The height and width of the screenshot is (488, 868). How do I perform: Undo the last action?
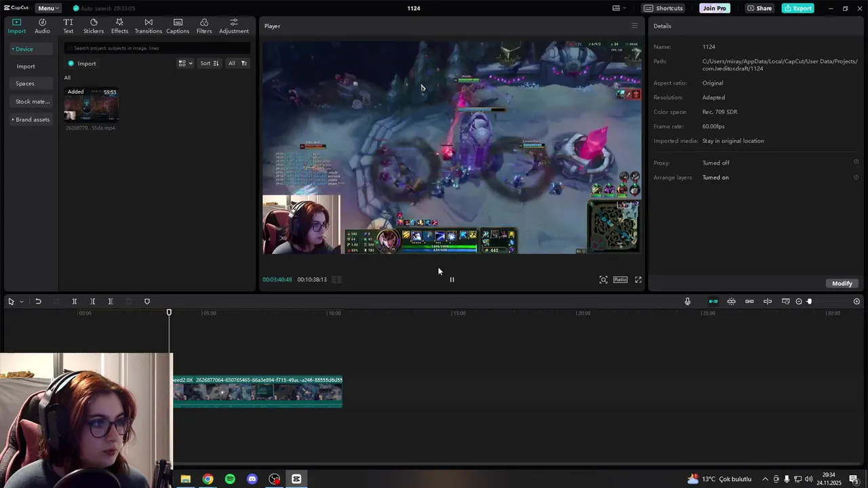pyautogui.click(x=38, y=302)
